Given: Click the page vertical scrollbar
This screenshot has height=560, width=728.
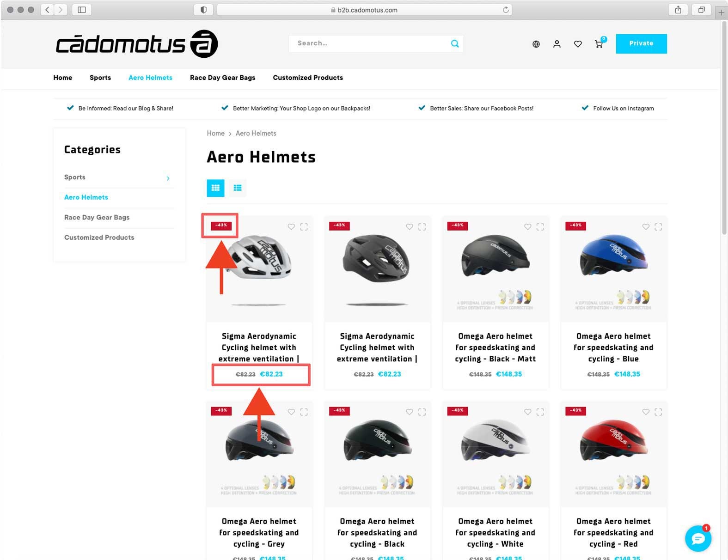Looking at the screenshot, I should click(x=724, y=128).
